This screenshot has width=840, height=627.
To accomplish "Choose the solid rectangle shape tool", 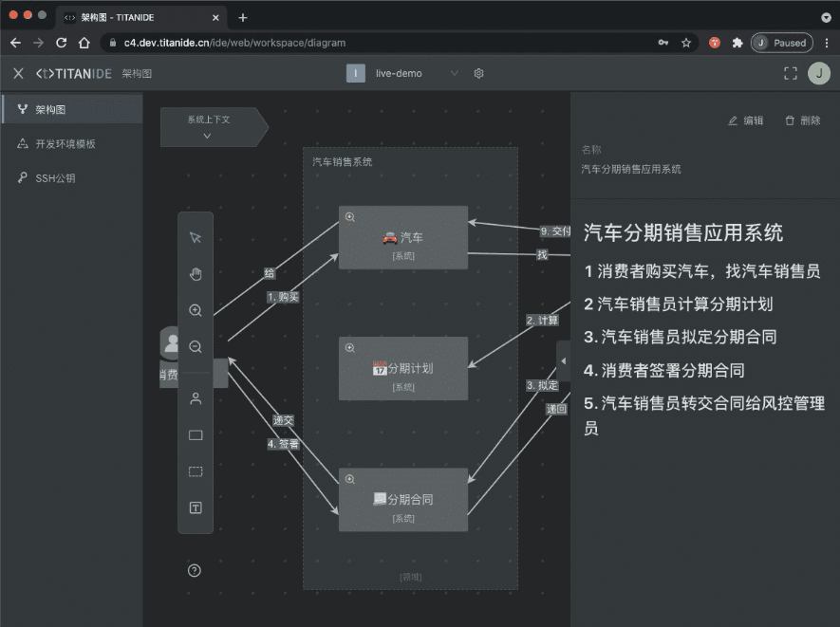I will pyautogui.click(x=196, y=435).
